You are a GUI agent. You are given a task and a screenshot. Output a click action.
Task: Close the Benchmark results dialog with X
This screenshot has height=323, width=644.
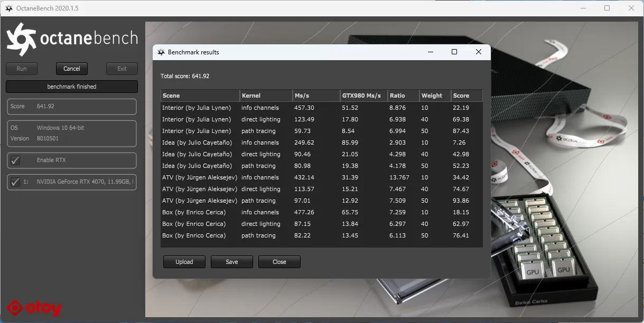click(x=479, y=52)
